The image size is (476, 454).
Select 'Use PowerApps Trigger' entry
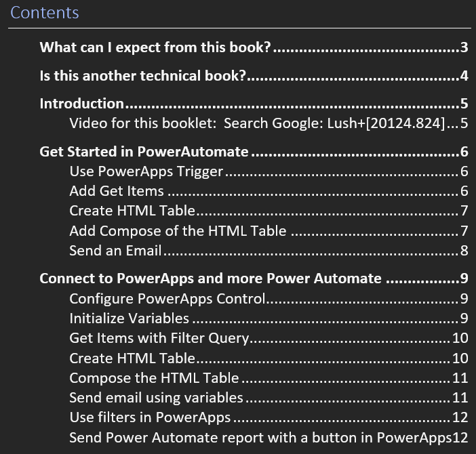(x=146, y=171)
